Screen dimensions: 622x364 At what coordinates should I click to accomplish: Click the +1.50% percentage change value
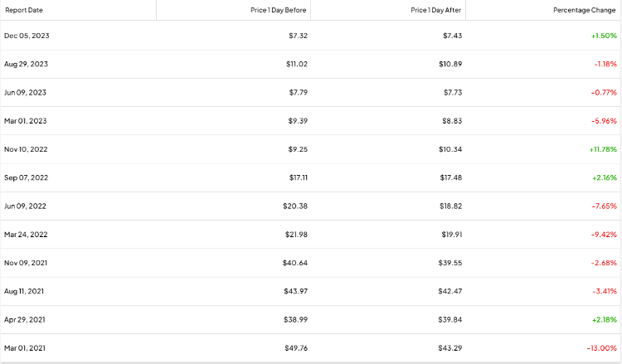click(605, 36)
